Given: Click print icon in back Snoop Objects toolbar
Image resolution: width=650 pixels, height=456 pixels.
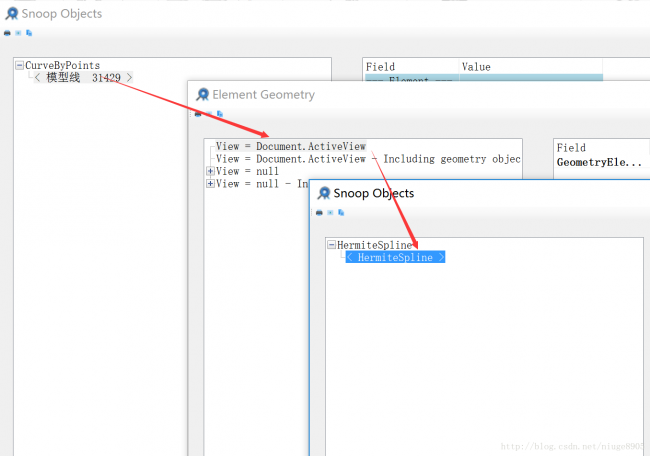Looking at the screenshot, I should [8, 32].
